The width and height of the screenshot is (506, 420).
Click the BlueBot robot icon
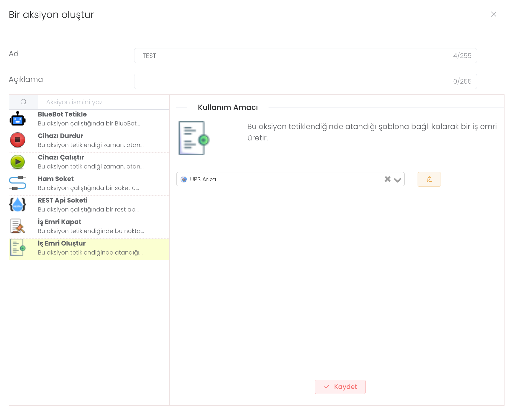click(18, 119)
